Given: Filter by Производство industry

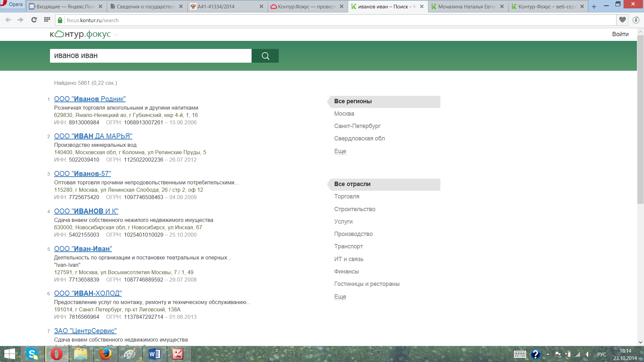Looking at the screenshot, I should (x=354, y=234).
